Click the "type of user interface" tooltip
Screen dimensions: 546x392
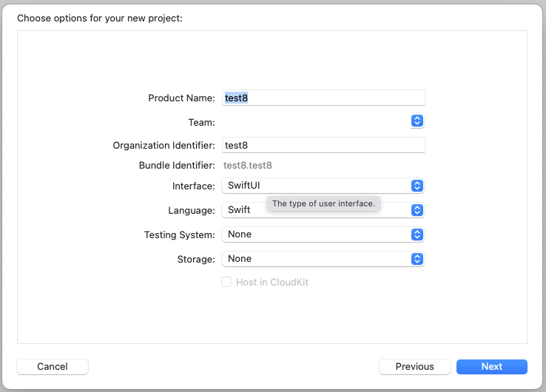pos(323,203)
